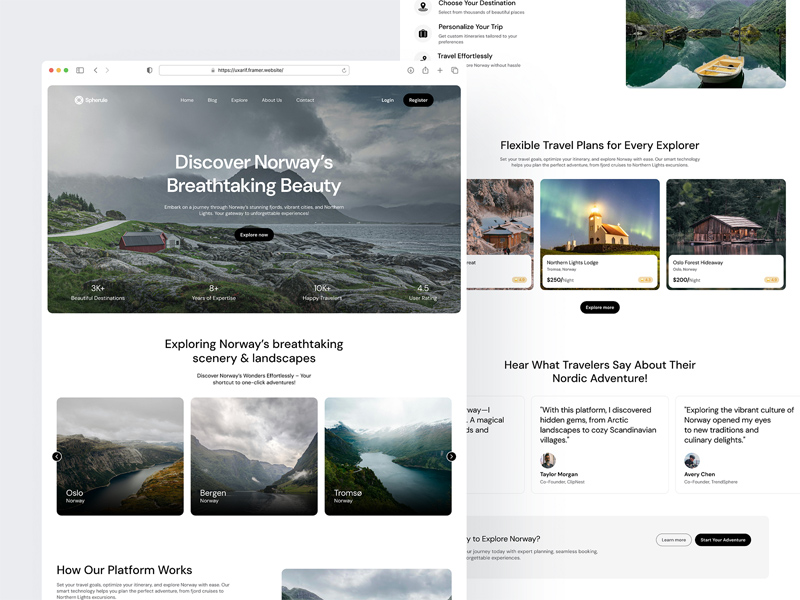Screen dimensions: 800x600
Task: Click the 4.5 User Rating stat
Action: (423, 292)
